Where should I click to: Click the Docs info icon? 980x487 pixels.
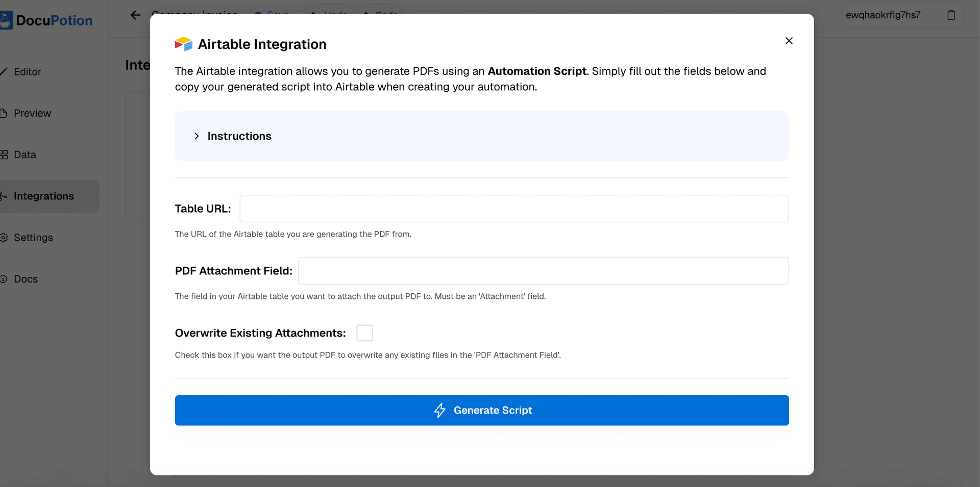tap(4, 279)
